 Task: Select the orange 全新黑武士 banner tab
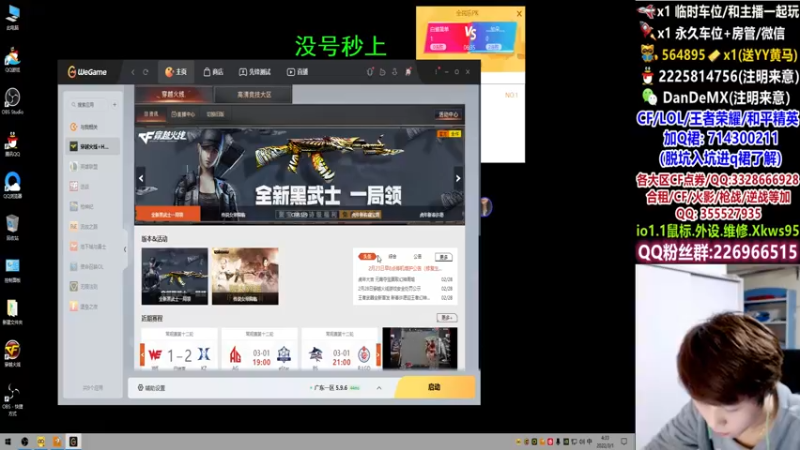click(167, 215)
